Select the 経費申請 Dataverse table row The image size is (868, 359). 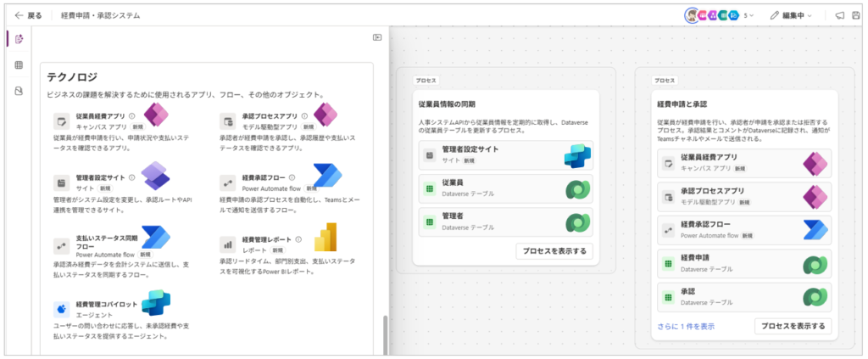[744, 264]
